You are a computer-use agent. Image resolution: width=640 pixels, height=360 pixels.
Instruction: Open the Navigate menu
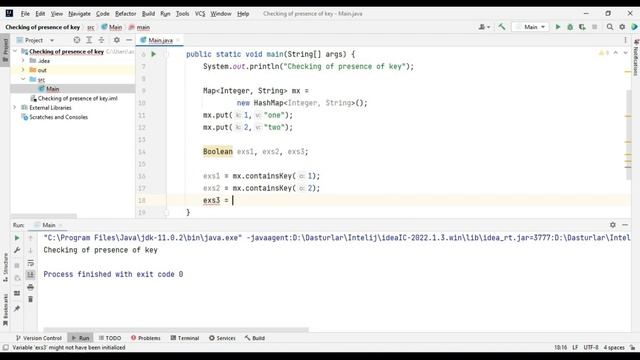[x=79, y=13]
